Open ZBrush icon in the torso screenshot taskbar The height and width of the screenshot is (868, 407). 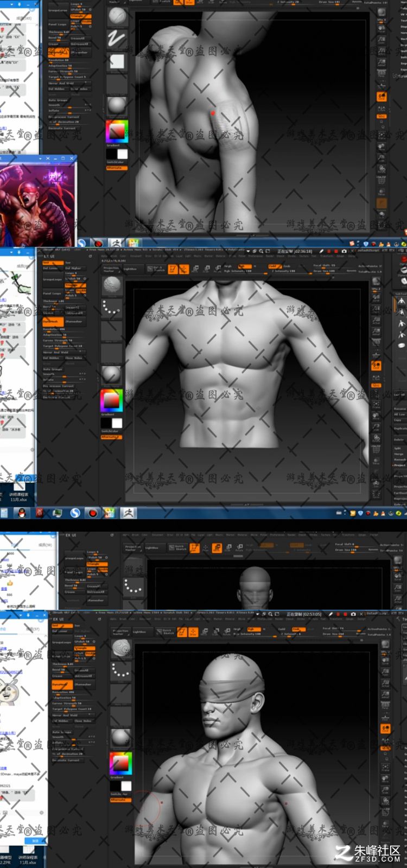(x=128, y=512)
